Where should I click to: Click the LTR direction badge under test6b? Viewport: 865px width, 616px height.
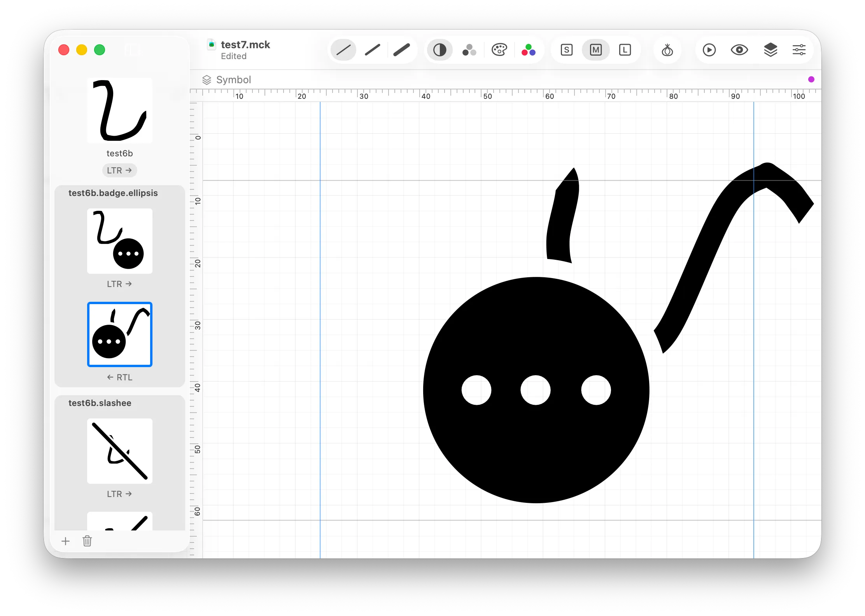coord(120,170)
